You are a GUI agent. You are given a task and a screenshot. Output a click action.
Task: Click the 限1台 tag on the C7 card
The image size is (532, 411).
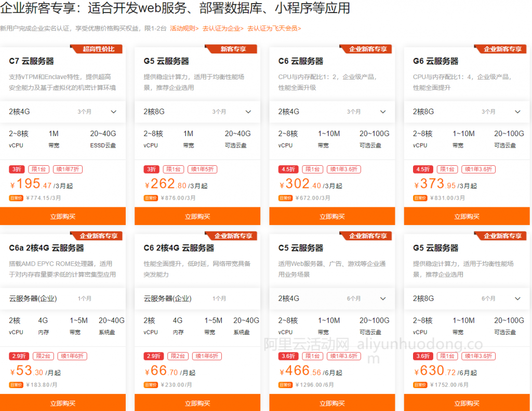[39, 169]
